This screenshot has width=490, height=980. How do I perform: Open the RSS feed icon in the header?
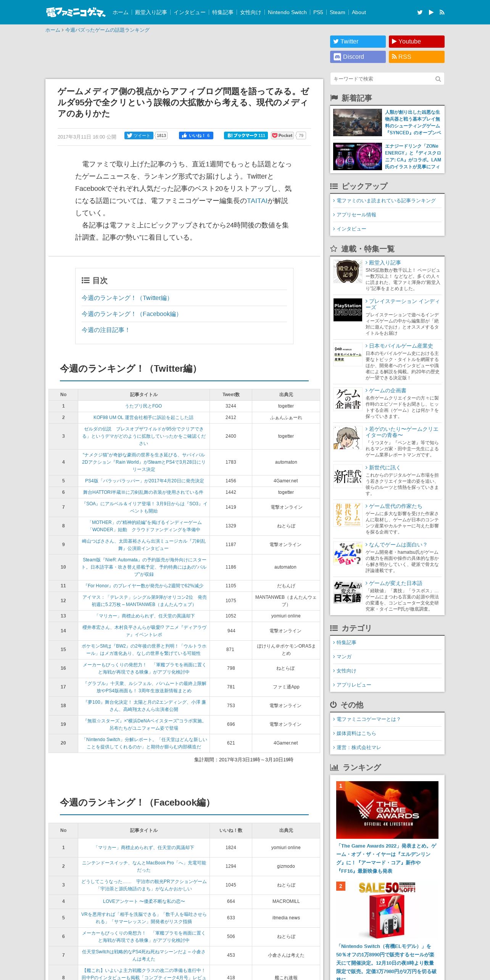click(x=442, y=12)
